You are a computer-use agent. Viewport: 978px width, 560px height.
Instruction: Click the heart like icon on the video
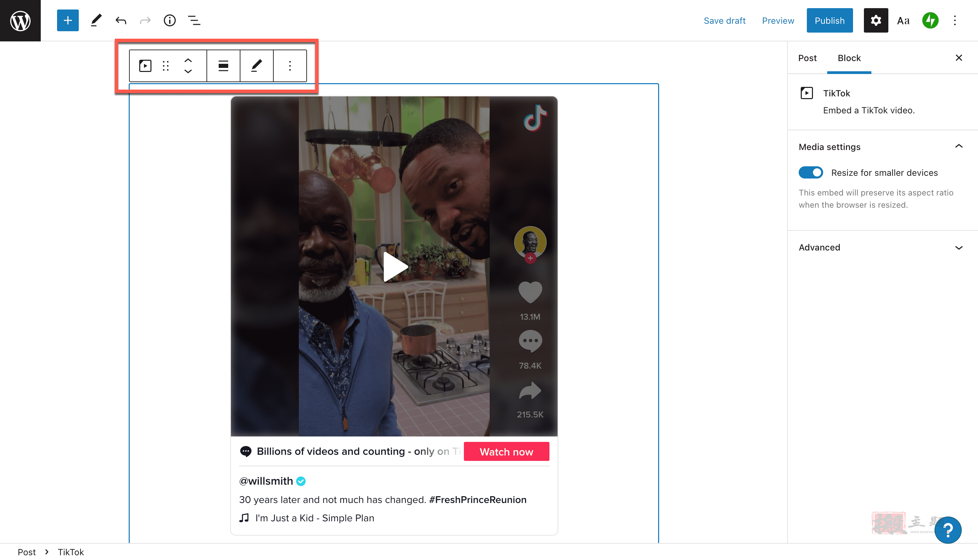tap(530, 292)
